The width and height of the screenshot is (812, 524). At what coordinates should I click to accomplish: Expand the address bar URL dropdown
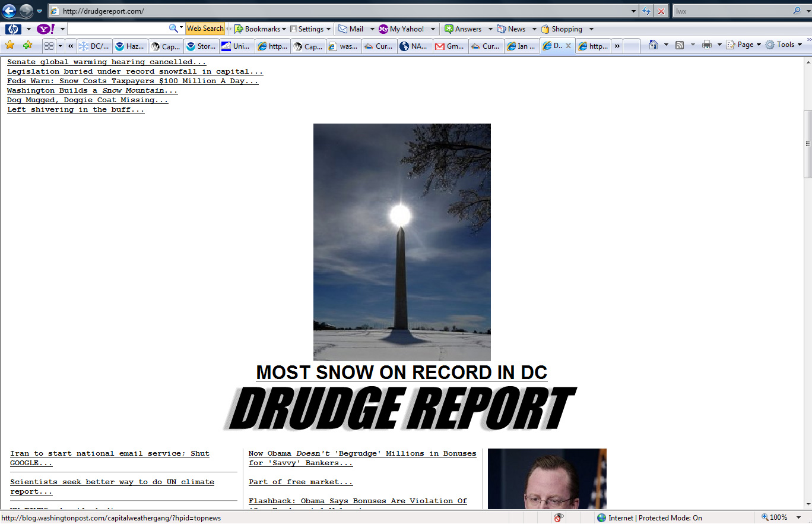pos(635,11)
